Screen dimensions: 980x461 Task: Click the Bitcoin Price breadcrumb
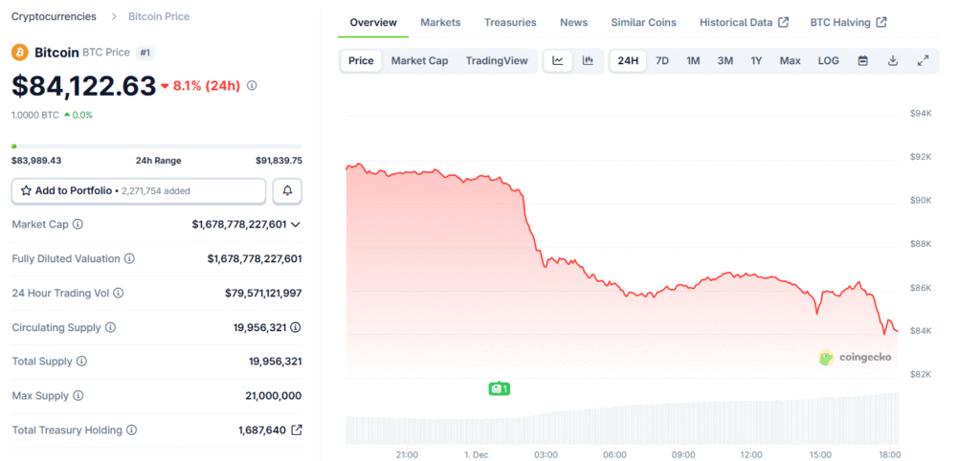159,16
